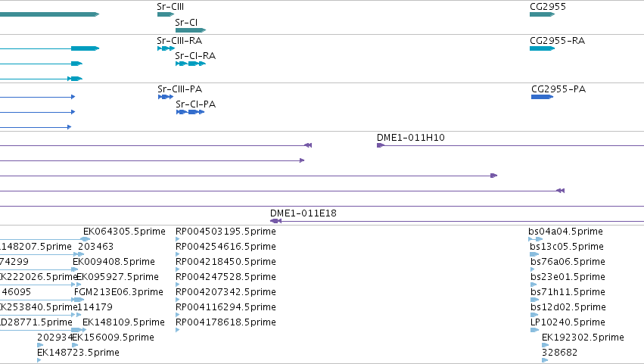644x364 pixels.
Task: Select the Sr-CIII gene feature bar
Action: (166, 14)
